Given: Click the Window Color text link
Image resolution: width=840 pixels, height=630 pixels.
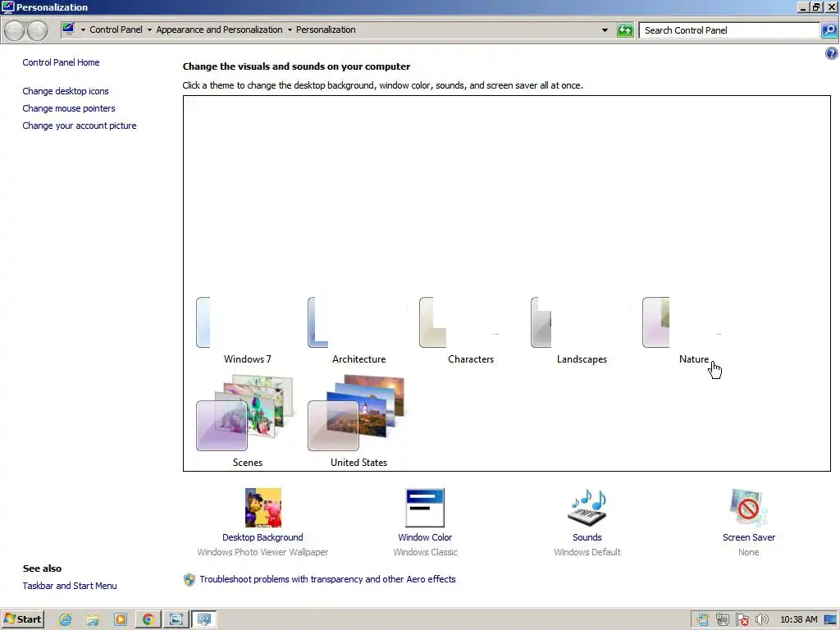Looking at the screenshot, I should point(425,537).
